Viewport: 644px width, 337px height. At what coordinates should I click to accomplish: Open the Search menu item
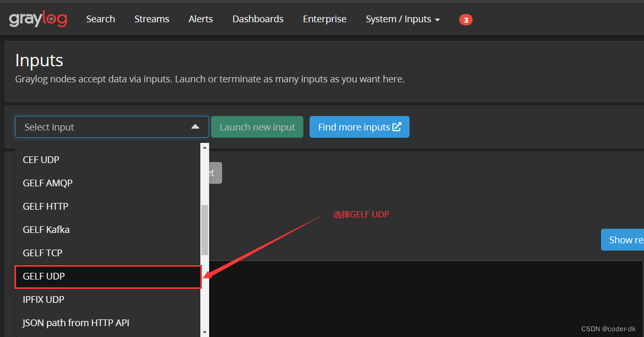click(x=100, y=19)
